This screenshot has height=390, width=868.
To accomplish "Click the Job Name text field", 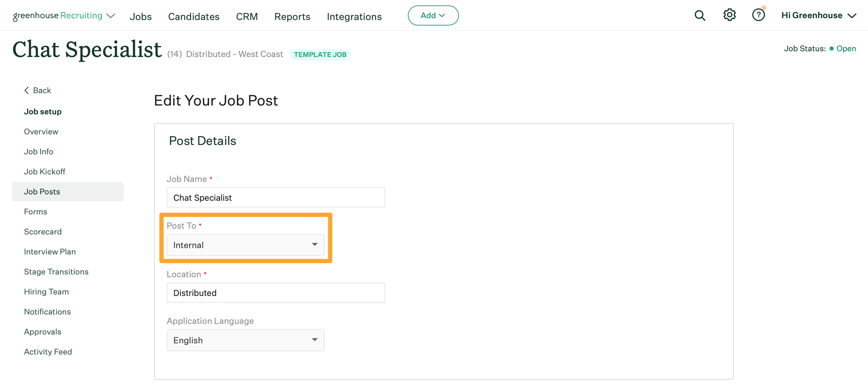I will coord(276,197).
